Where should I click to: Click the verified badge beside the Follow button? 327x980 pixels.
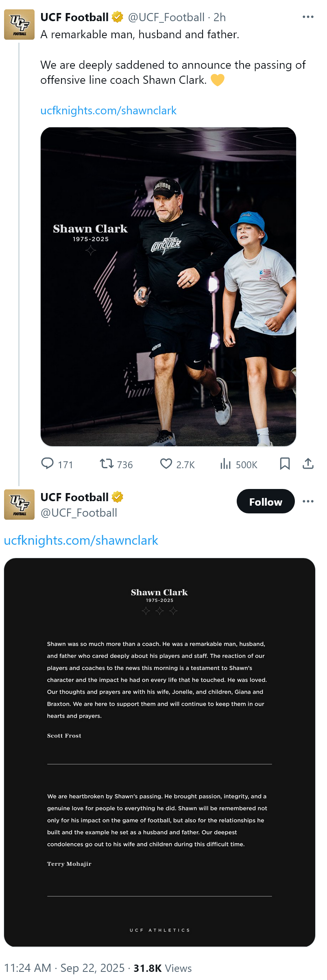coord(118,497)
